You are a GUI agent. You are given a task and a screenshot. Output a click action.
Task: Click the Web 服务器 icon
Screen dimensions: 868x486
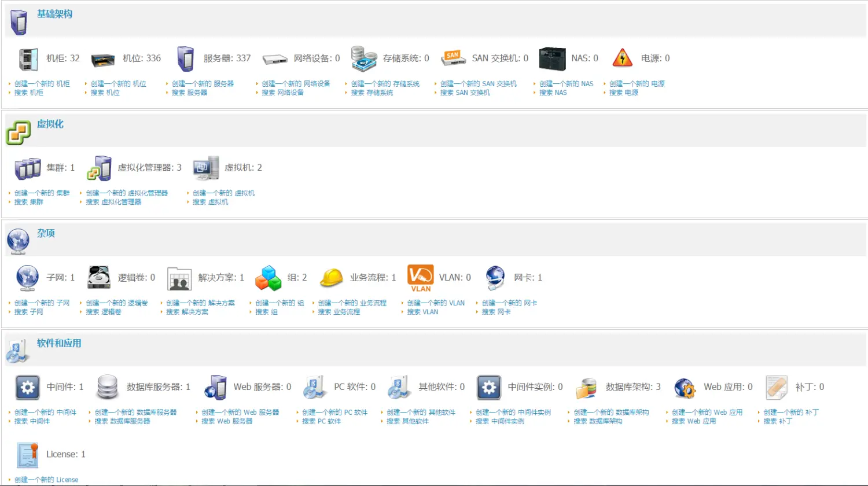click(215, 387)
